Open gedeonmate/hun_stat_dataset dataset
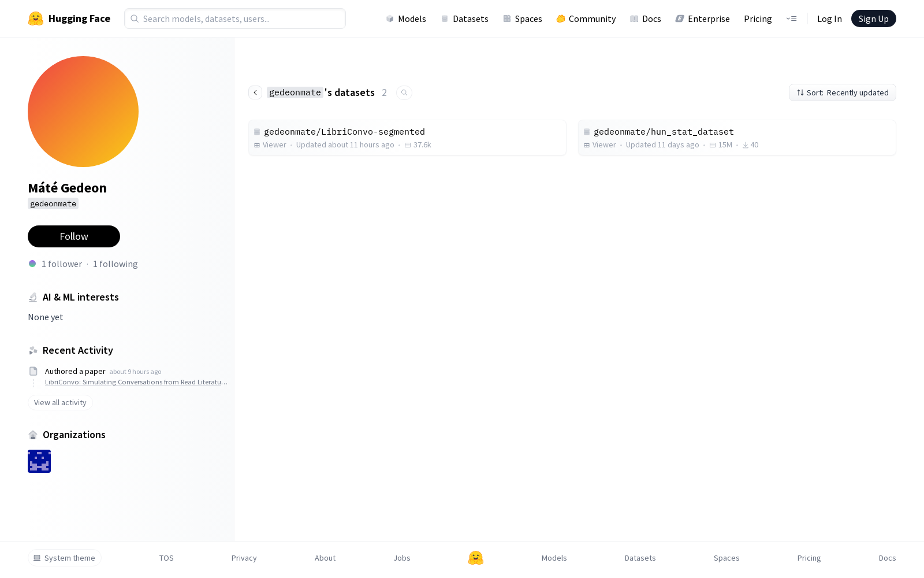 (x=737, y=138)
